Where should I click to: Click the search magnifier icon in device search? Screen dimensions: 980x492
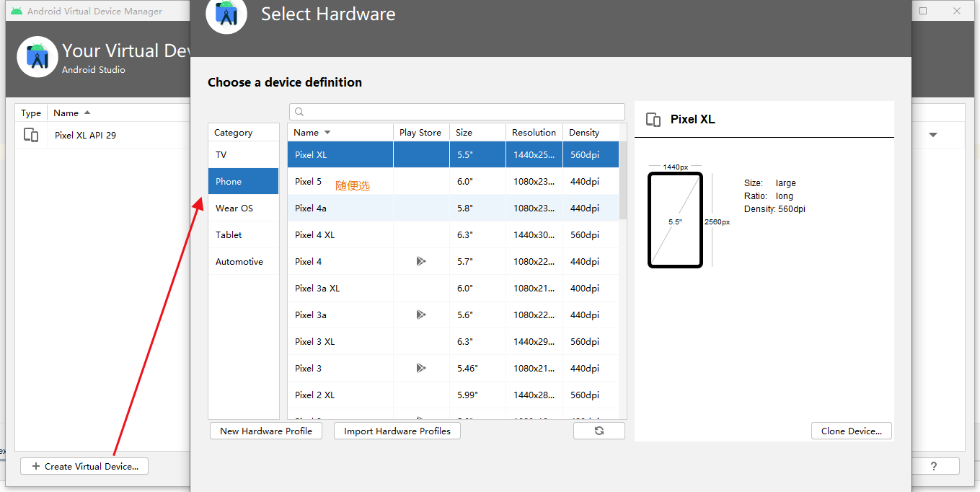tap(299, 112)
